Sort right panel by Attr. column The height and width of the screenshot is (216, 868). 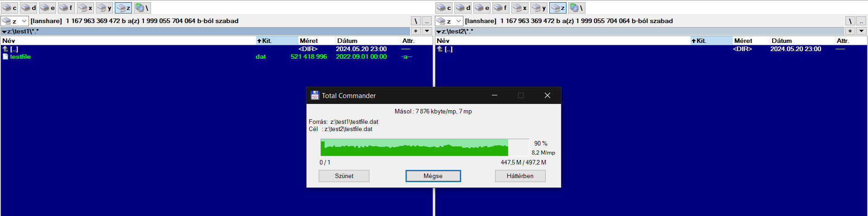(851, 41)
